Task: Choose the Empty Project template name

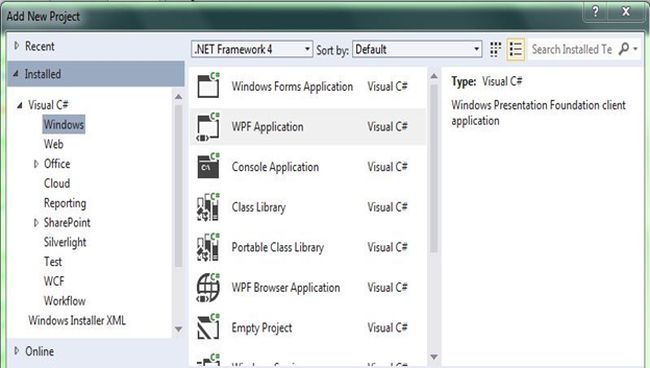Action: [262, 328]
